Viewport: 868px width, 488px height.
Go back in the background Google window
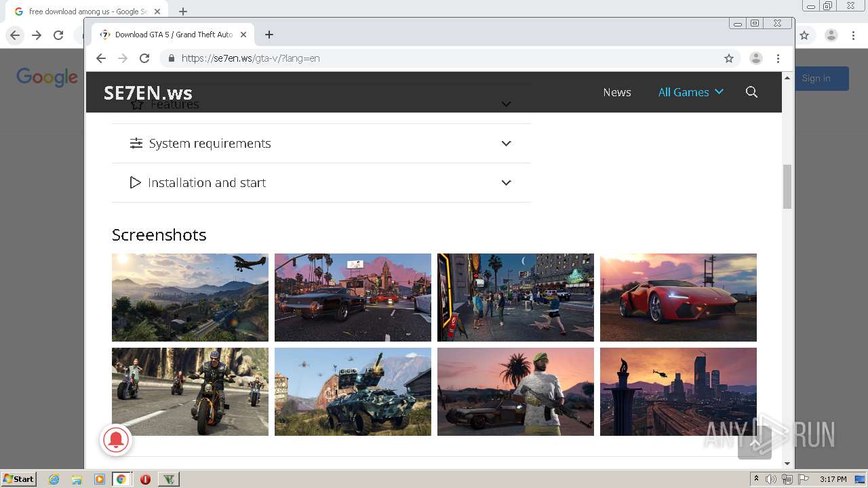click(15, 35)
